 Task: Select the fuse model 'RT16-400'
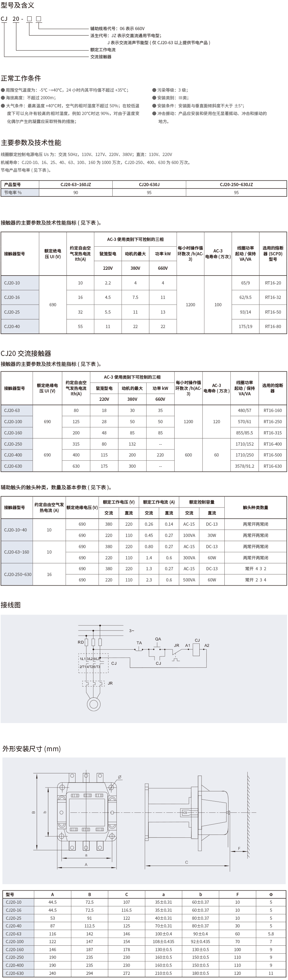(273, 444)
